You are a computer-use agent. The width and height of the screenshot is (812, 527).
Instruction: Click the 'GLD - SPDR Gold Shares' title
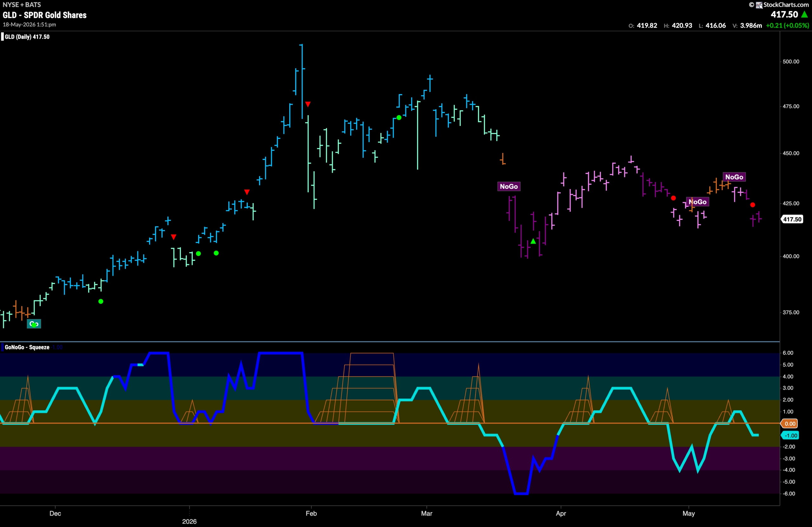[x=45, y=15]
